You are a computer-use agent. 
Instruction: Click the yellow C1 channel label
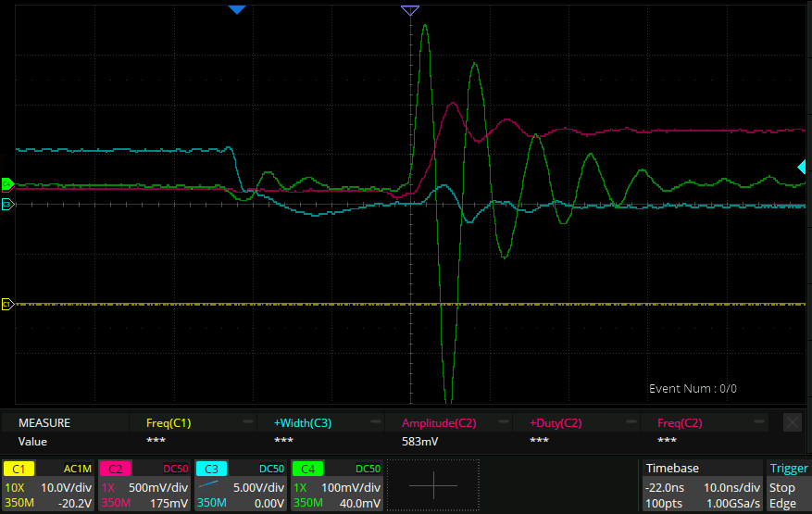[x=20, y=470]
